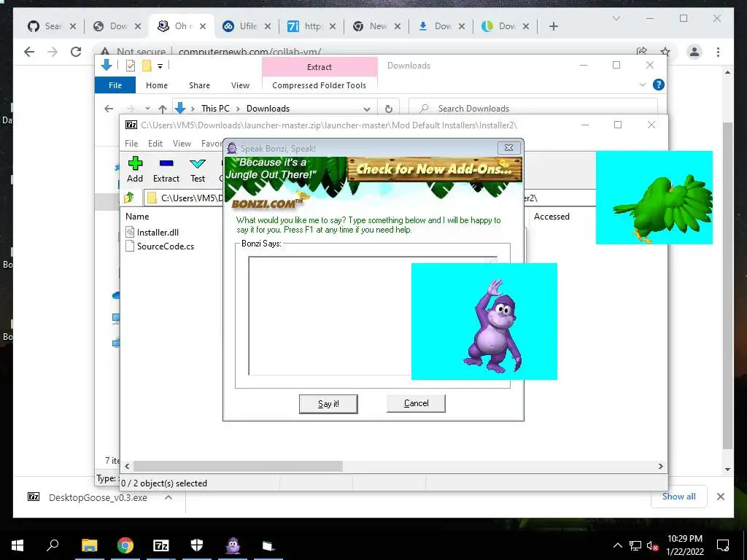Click the 7-Zip Extract toolbar button
This screenshot has height=560, width=747.
click(x=166, y=170)
